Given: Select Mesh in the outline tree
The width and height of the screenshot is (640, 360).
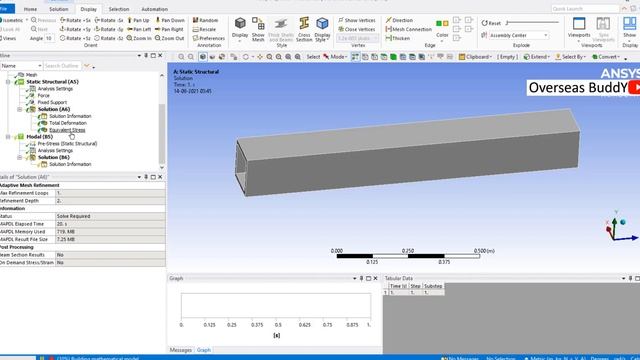Looking at the screenshot, I should click(x=31, y=75).
